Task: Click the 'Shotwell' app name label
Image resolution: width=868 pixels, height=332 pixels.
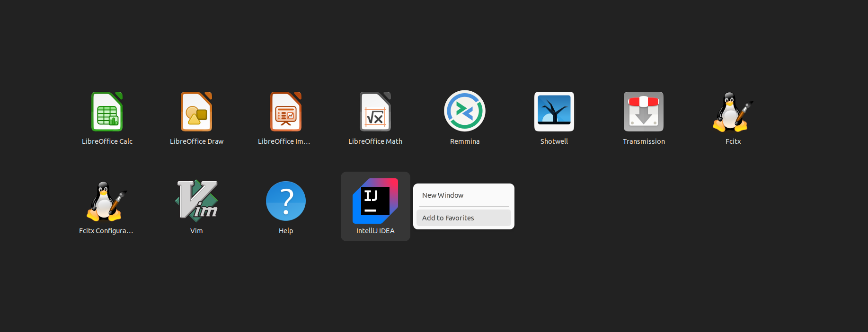Action: (x=554, y=141)
